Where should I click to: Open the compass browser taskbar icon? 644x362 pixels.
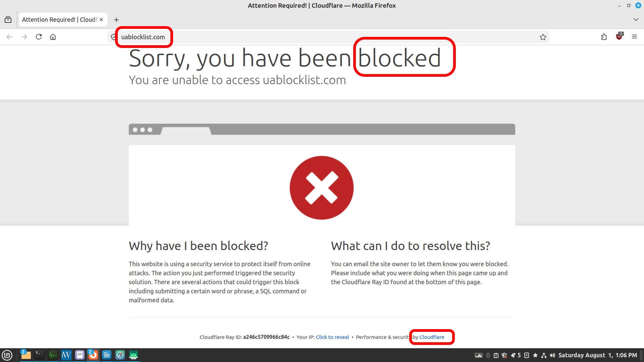point(120,355)
